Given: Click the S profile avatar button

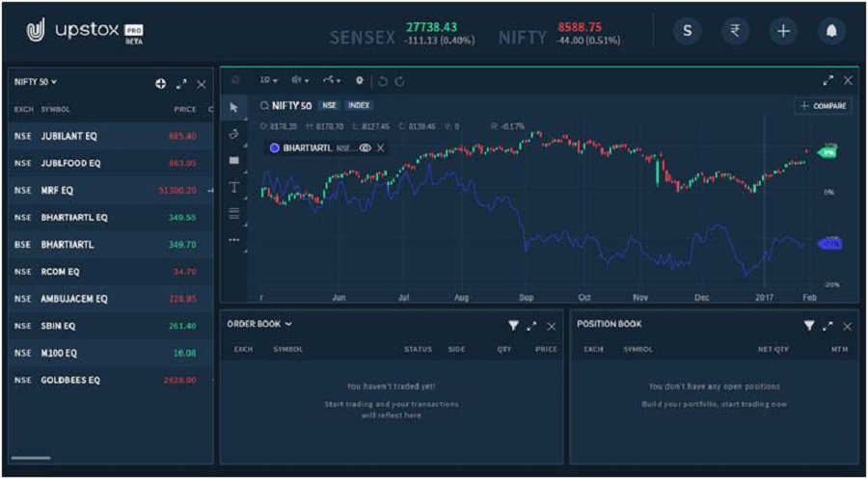Looking at the screenshot, I should tap(687, 32).
